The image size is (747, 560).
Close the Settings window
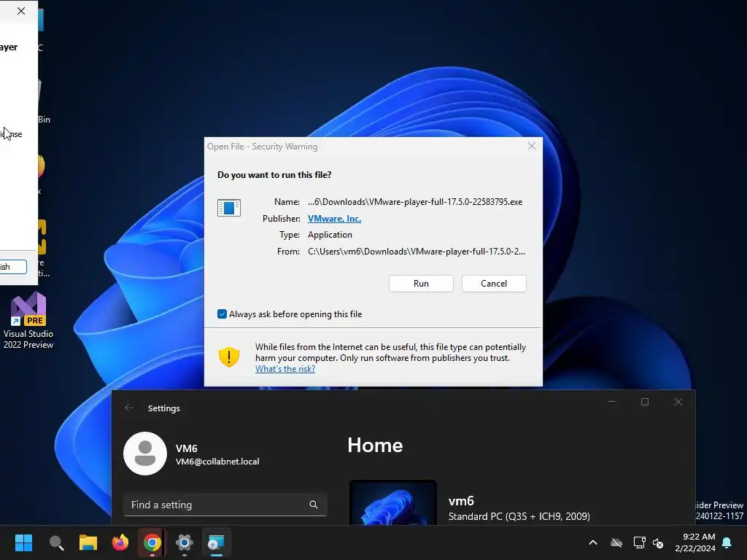tap(678, 402)
